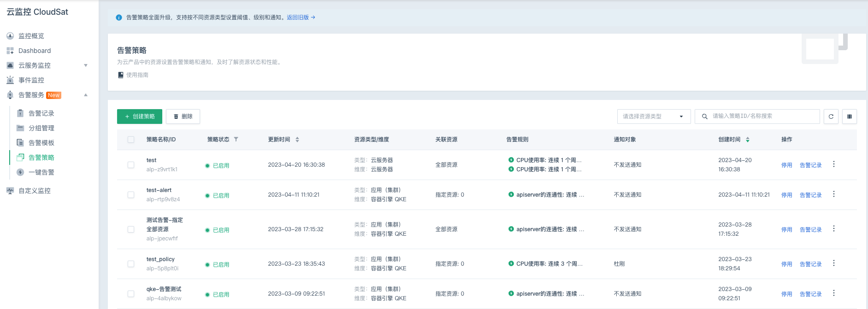
Task: Click the 创建策略 button
Action: tap(140, 117)
